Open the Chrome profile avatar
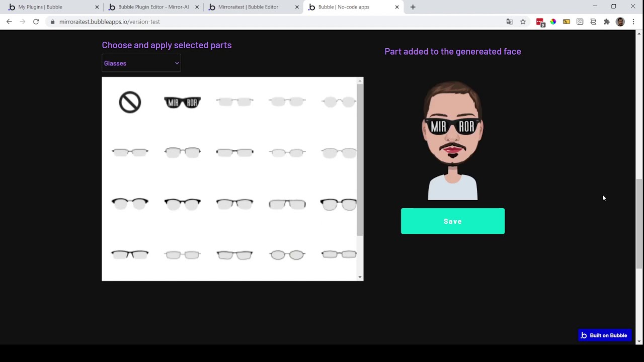The height and width of the screenshot is (362, 644). tap(620, 22)
